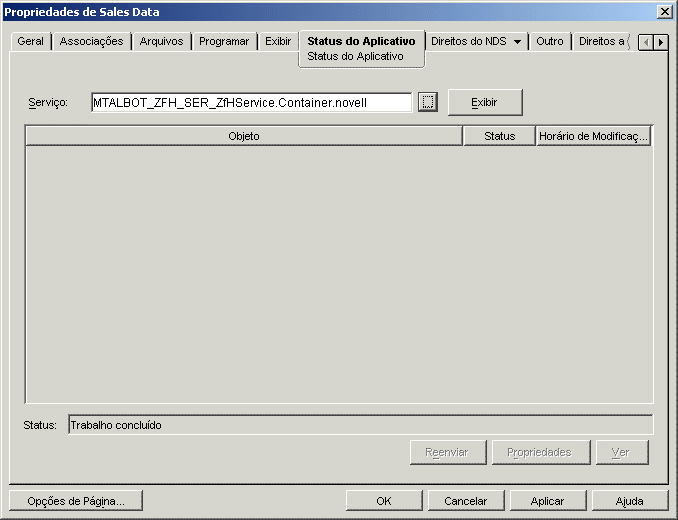Open the Outro tab
678x520 pixels.
(x=550, y=41)
